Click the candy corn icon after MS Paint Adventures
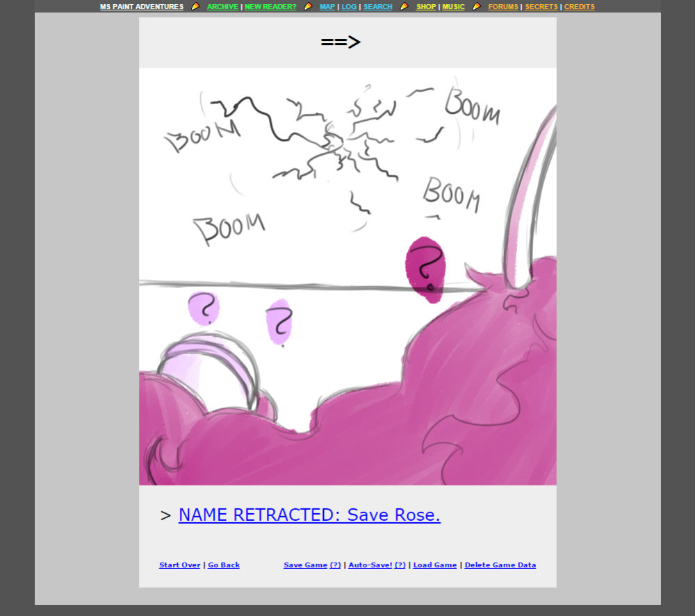The height and width of the screenshot is (616, 695). coord(195,6)
